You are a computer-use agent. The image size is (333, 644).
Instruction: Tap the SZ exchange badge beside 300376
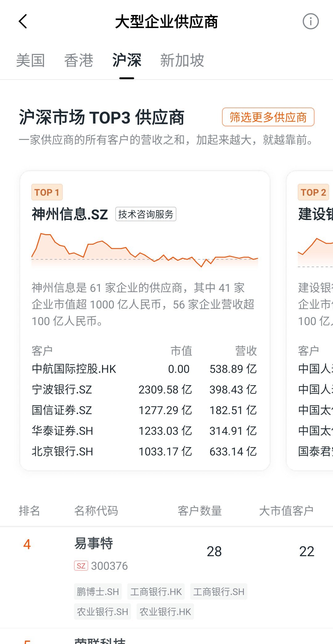pyautogui.click(x=81, y=566)
